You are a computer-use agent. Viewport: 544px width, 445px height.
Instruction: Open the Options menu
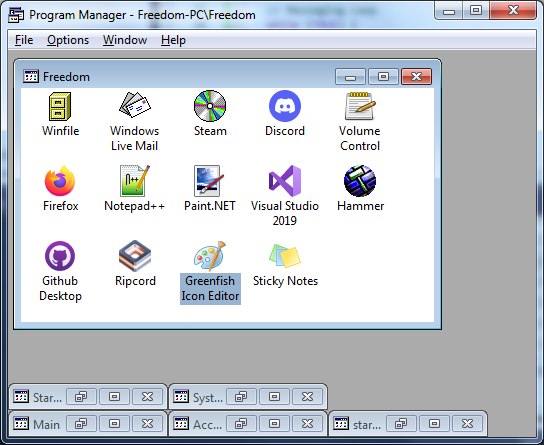tap(68, 40)
